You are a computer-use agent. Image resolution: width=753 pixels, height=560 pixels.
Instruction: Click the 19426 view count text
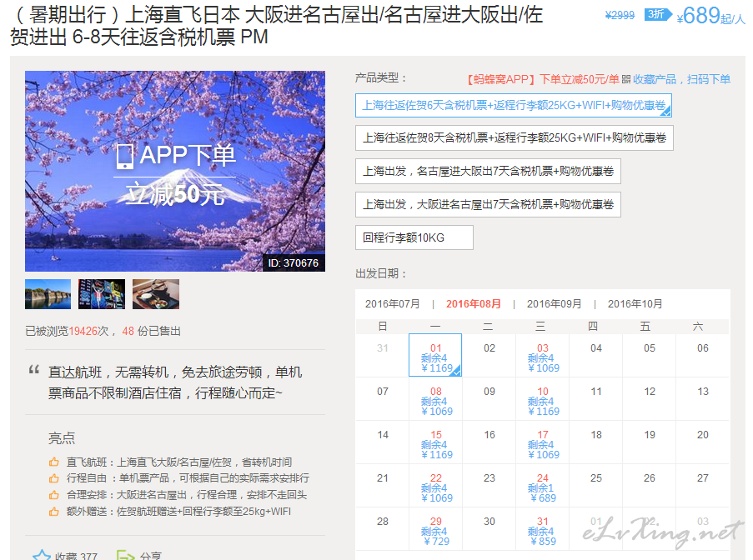[82, 331]
